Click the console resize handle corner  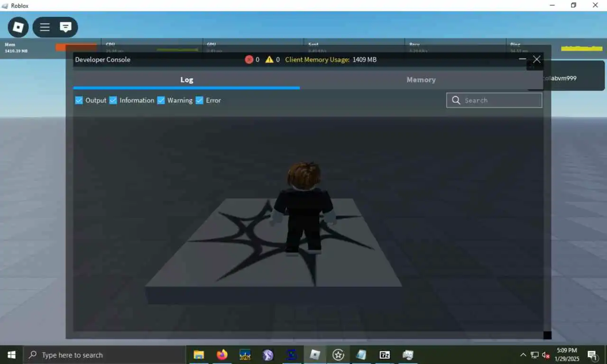547,335
